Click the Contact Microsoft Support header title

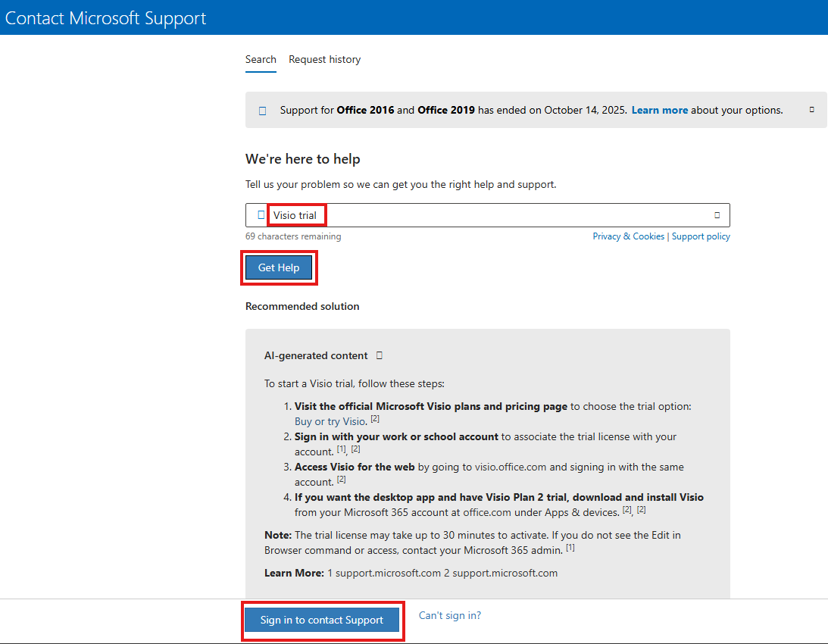(105, 18)
